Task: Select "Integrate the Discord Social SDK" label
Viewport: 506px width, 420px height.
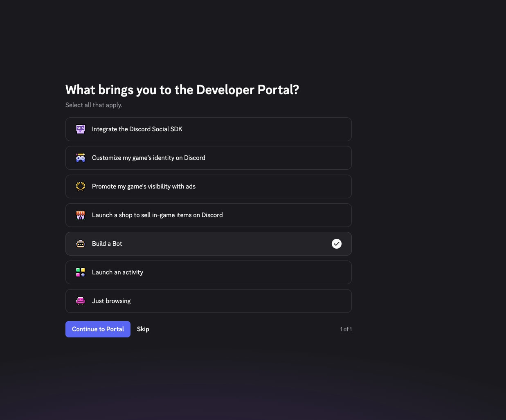Action: 137,129
